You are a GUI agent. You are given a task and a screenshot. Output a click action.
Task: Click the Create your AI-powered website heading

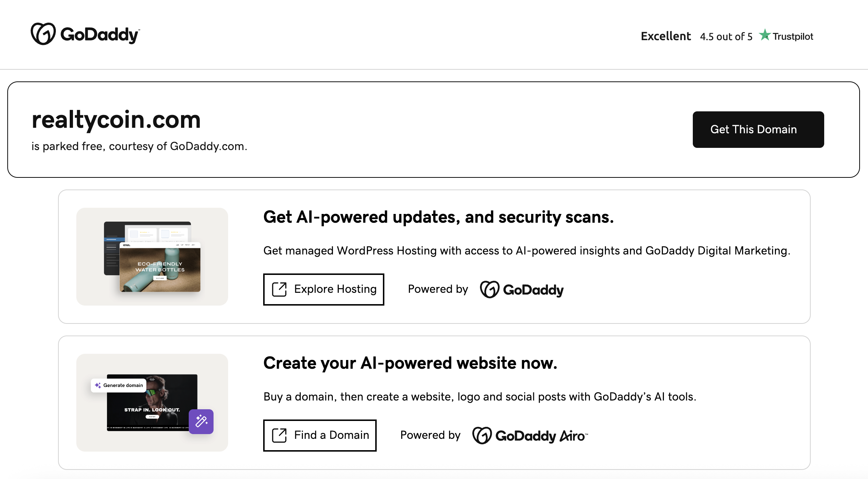(x=410, y=363)
